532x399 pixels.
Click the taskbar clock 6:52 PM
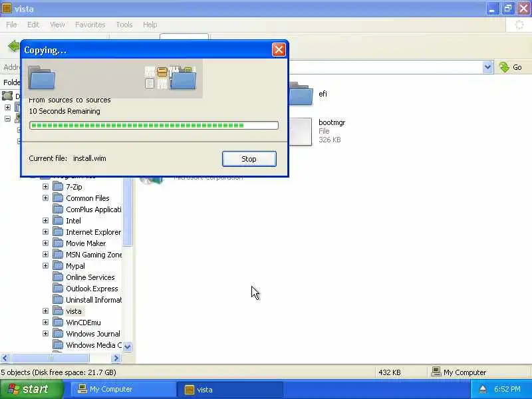(x=507, y=389)
